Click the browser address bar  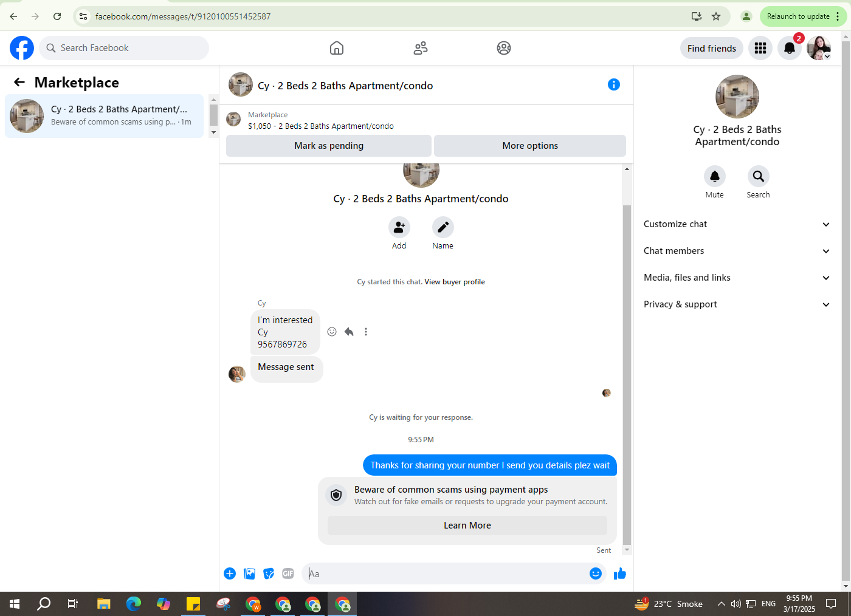pyautogui.click(x=389, y=16)
